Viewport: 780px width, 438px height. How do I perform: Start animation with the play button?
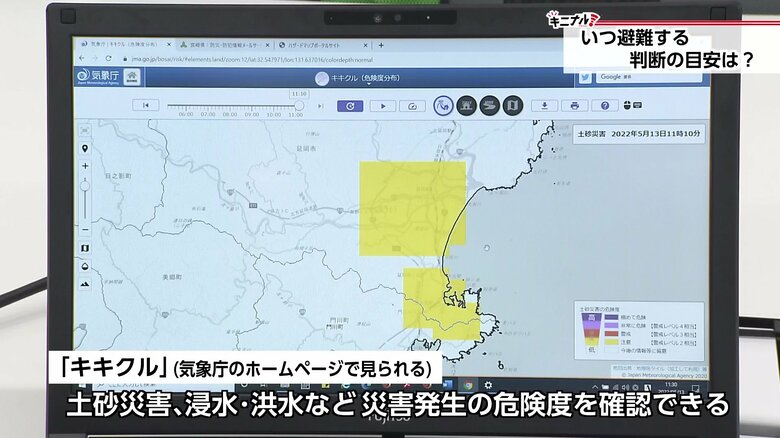point(383,106)
